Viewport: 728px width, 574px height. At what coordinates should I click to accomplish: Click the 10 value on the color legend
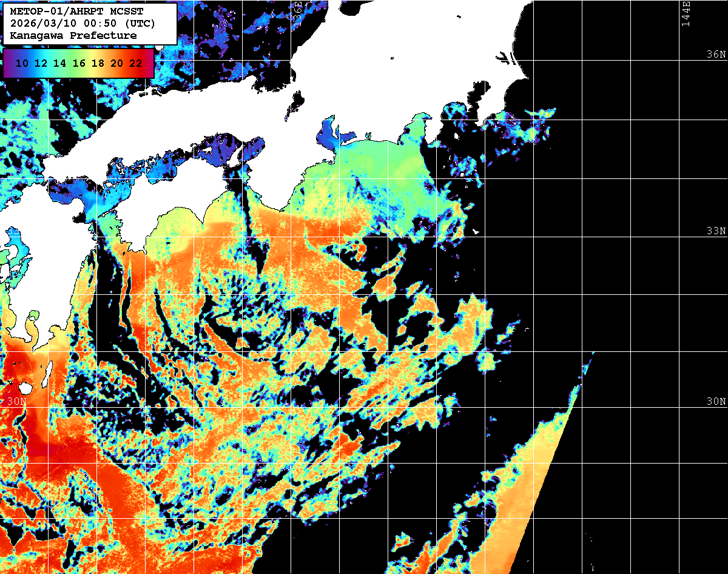tap(22, 63)
